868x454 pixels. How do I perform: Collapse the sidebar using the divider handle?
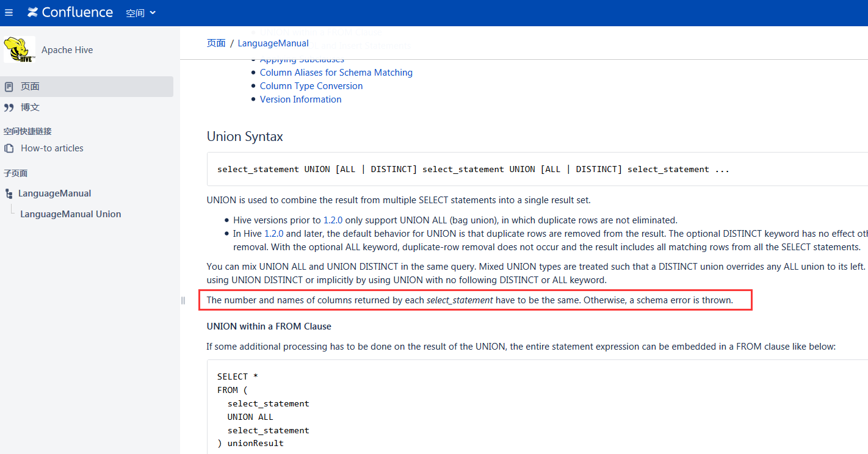(x=182, y=300)
